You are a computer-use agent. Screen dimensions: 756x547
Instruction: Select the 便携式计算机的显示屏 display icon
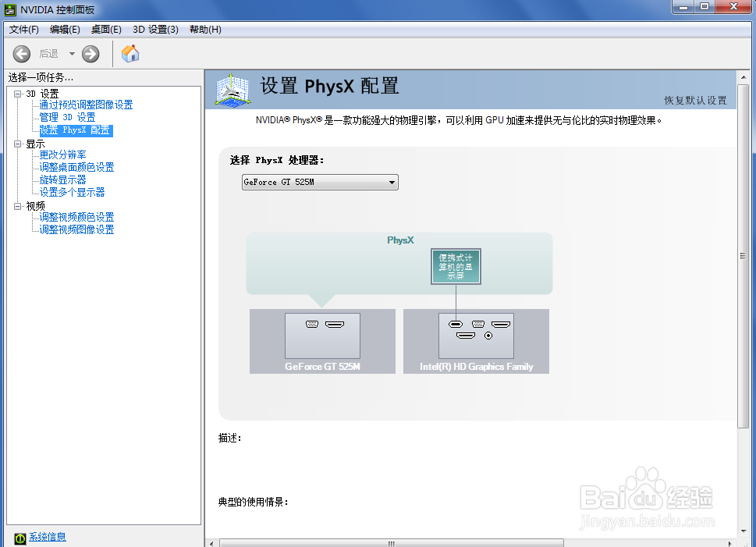pyautogui.click(x=456, y=266)
